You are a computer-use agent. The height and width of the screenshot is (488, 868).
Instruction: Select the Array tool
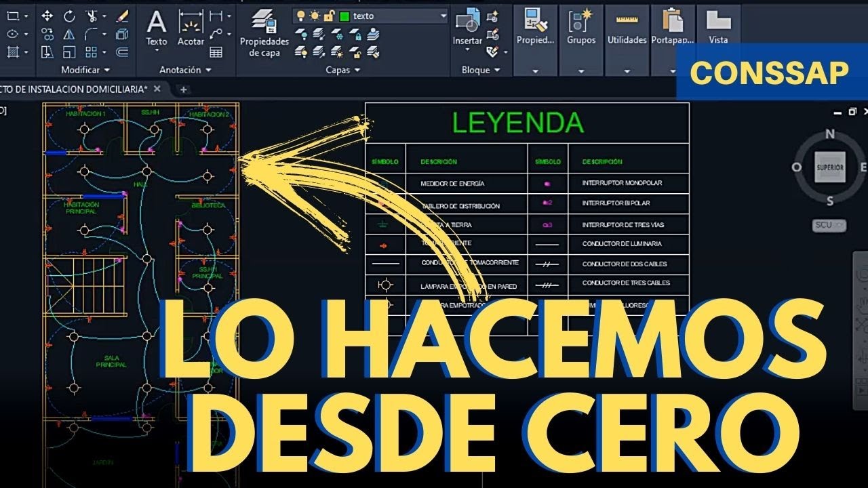pyautogui.click(x=91, y=52)
